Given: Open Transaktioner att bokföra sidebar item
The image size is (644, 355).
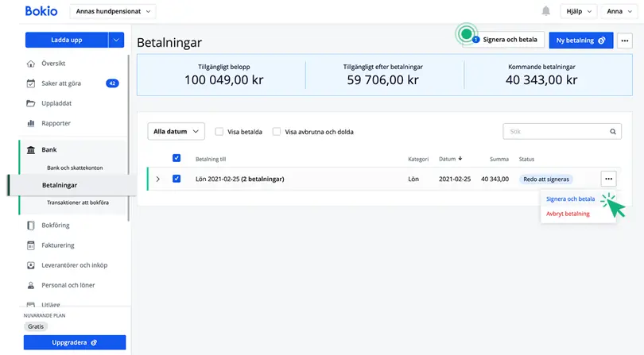Looking at the screenshot, I should pos(78,203).
